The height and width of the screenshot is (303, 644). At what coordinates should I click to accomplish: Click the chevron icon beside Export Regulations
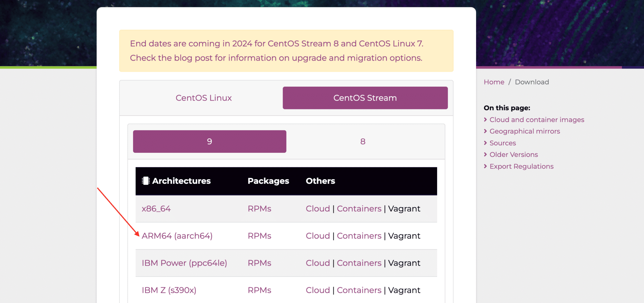click(485, 166)
